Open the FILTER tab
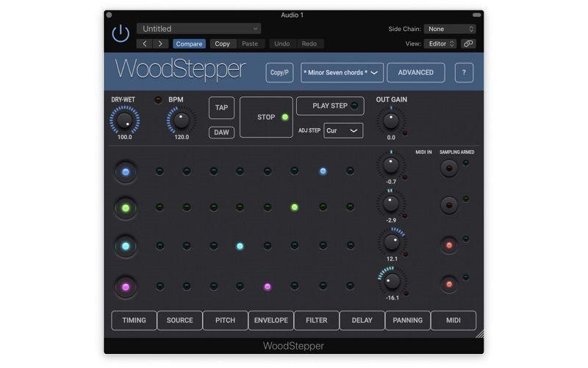This screenshot has height=368, width=588. [x=317, y=320]
